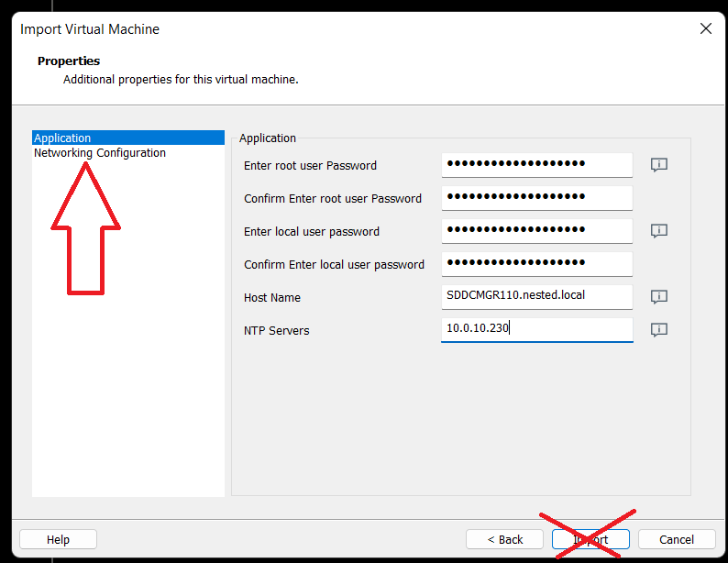Click the Import Virtual Machine title bar

click(275, 28)
